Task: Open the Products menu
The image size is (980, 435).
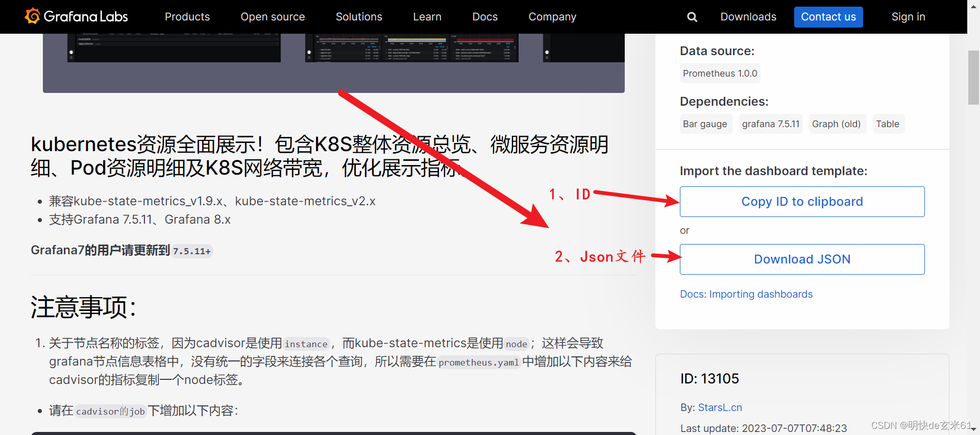Action: tap(187, 17)
